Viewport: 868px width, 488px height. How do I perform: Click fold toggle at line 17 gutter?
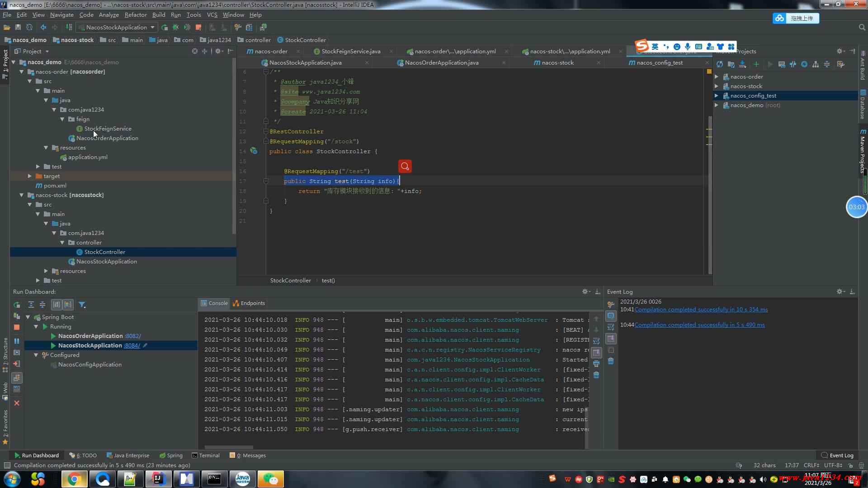click(266, 181)
